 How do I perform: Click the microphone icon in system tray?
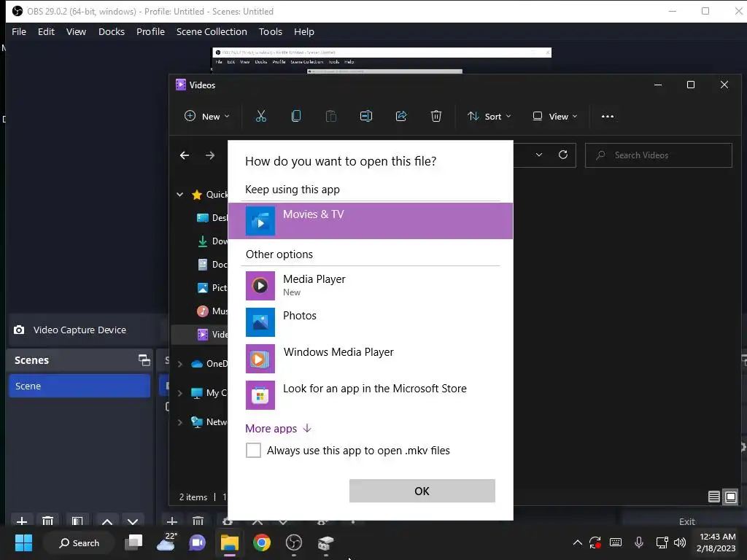639,542
